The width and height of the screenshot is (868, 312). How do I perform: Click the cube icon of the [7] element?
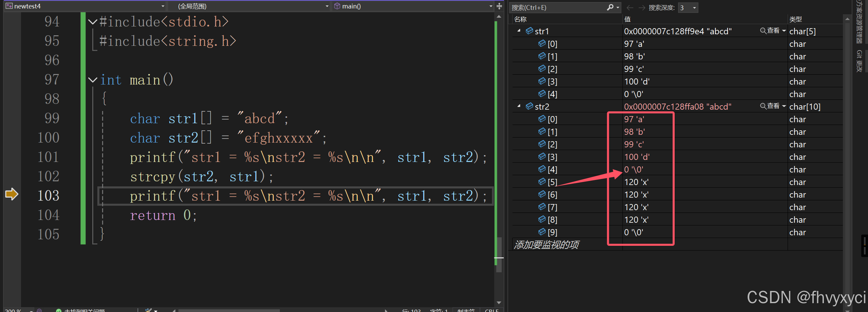click(542, 207)
